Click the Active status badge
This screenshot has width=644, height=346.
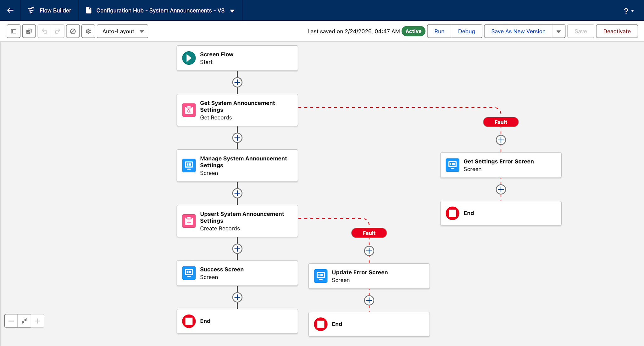[x=413, y=31]
